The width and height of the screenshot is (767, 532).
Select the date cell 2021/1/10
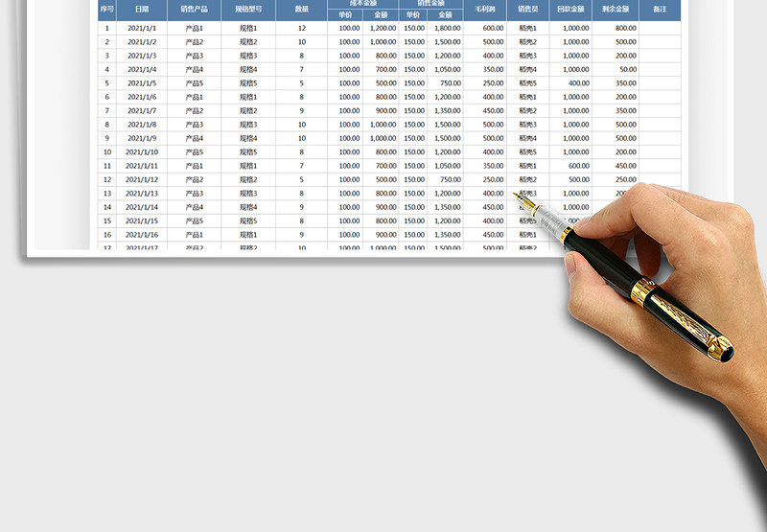142,152
